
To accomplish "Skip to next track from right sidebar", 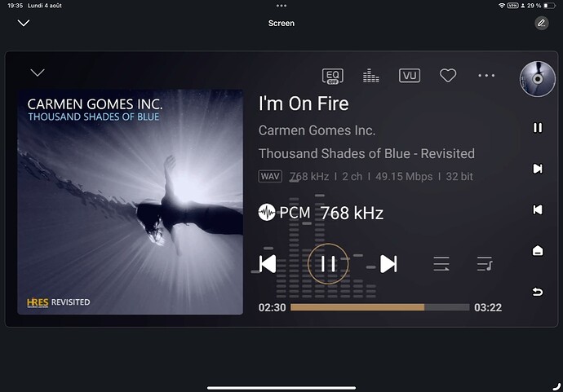I will (x=538, y=169).
